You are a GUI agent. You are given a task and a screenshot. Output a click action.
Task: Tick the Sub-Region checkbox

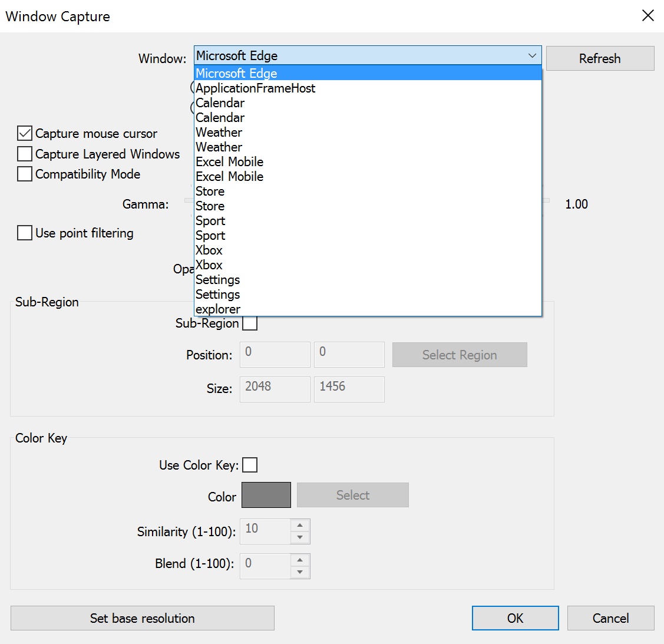(250, 323)
